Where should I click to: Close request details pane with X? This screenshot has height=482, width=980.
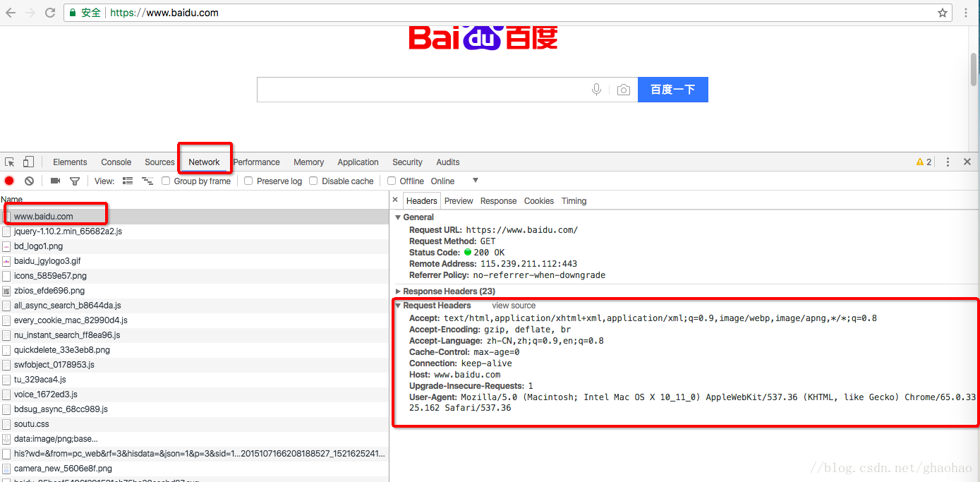[x=395, y=200]
